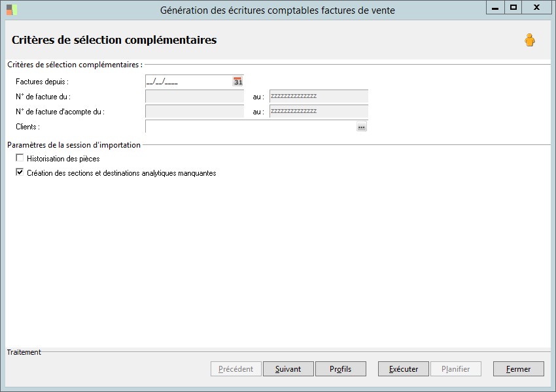Viewport: 556px width, 392px height.
Task: Open the calendar date picker icon
Action: [x=238, y=82]
